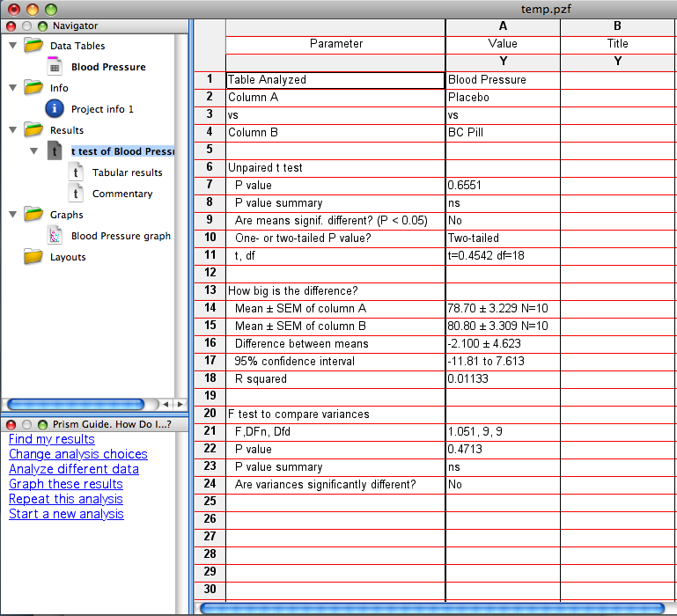Click the Change analysis choices link

point(77,454)
